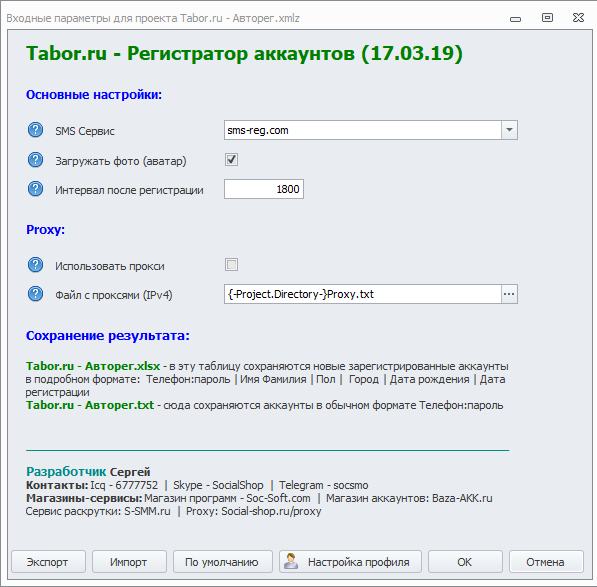Click the Основные настройки heading
The height and width of the screenshot is (587, 597).
tap(94, 95)
